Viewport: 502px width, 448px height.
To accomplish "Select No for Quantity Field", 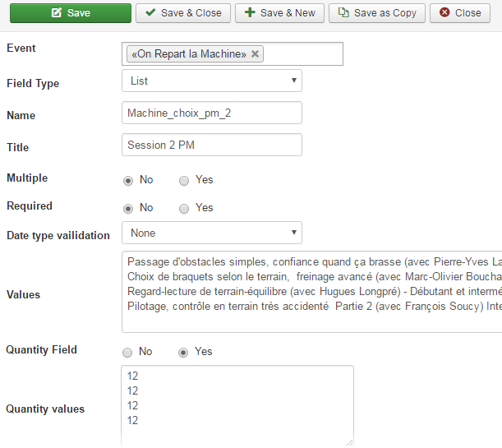I will (x=127, y=352).
